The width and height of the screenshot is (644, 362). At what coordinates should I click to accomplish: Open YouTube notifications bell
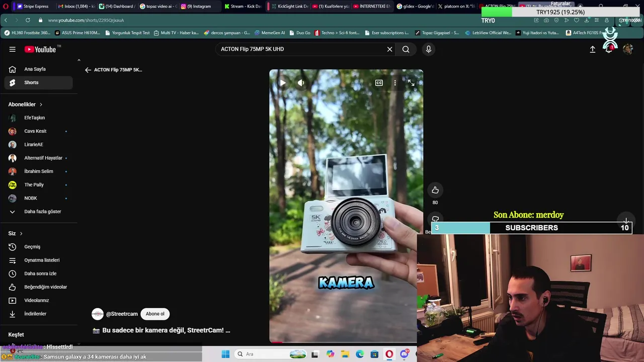click(x=609, y=49)
